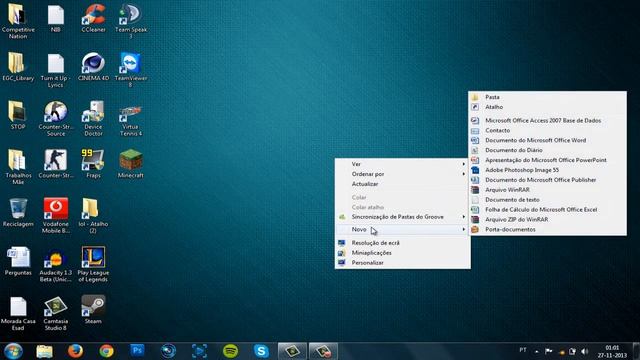The image size is (640, 360).
Task: Launch Steam from desktop
Action: 93,310
